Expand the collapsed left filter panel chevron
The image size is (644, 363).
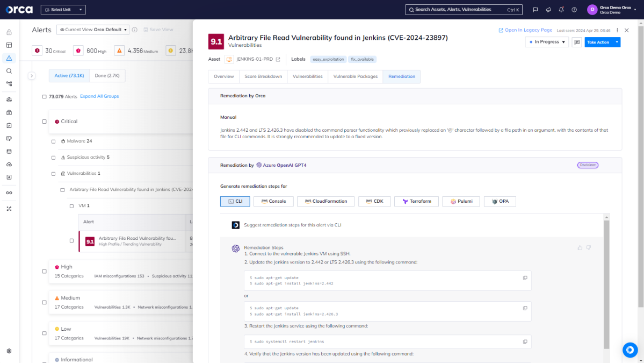pos(32,76)
